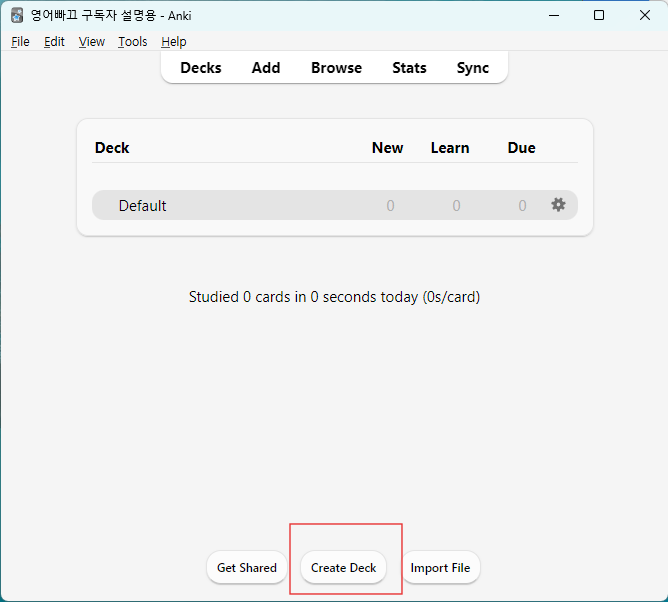The width and height of the screenshot is (668, 602).
Task: Minimize the Anki window
Action: click(554, 15)
